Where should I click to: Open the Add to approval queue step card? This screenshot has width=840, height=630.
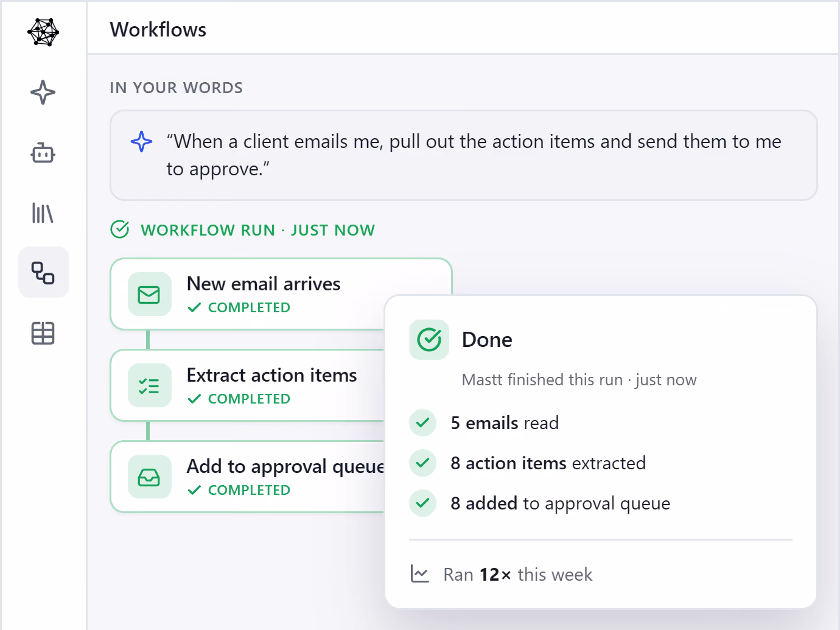(247, 477)
